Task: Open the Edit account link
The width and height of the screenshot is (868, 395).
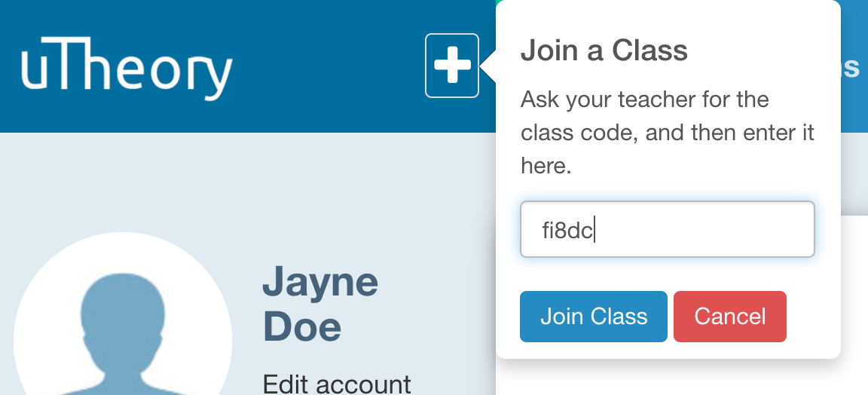Action: pyautogui.click(x=337, y=384)
